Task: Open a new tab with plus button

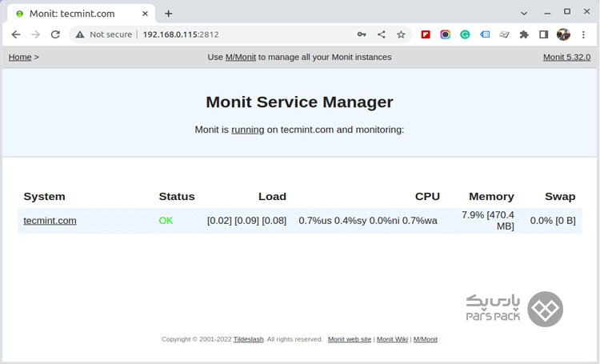Action: (168, 14)
